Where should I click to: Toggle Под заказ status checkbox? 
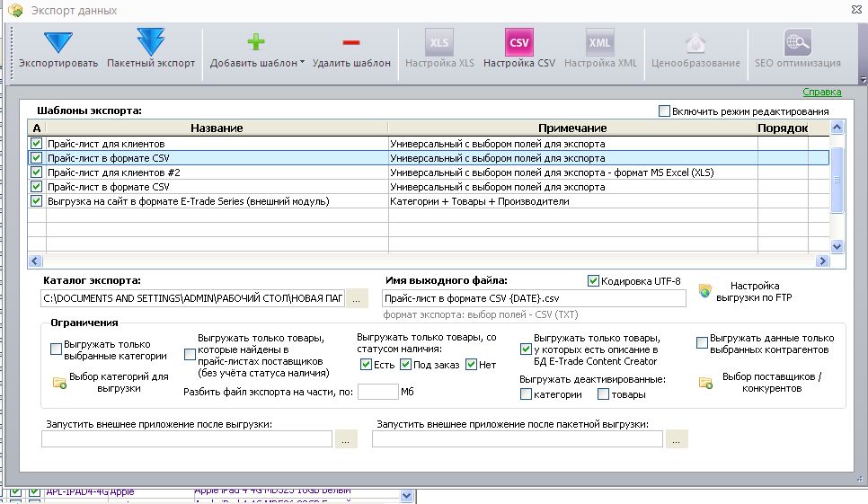[x=406, y=365]
